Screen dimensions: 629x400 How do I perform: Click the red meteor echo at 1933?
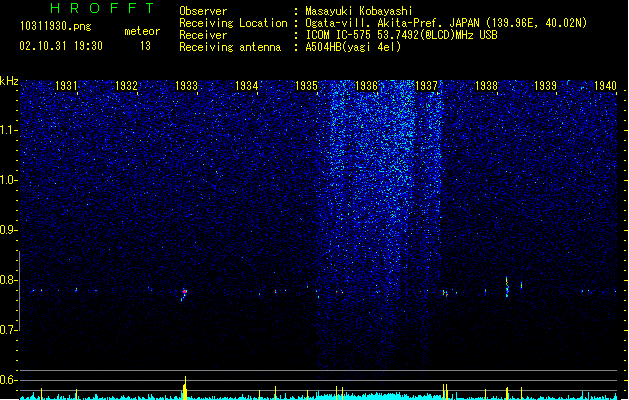(x=184, y=292)
